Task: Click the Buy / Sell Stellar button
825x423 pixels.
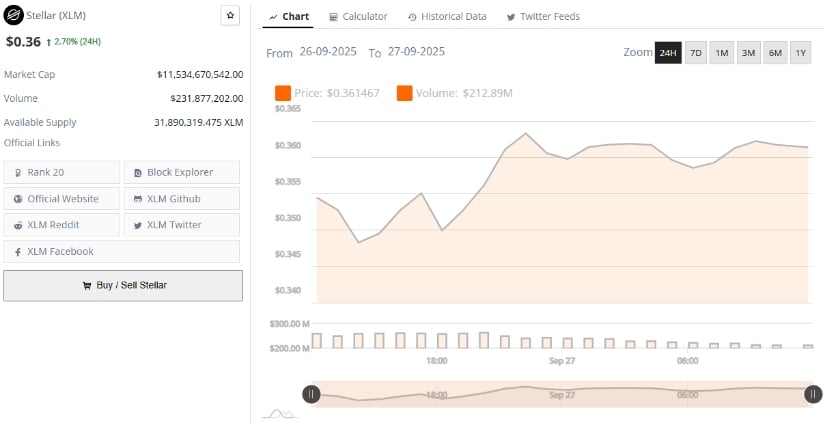Action: click(123, 286)
